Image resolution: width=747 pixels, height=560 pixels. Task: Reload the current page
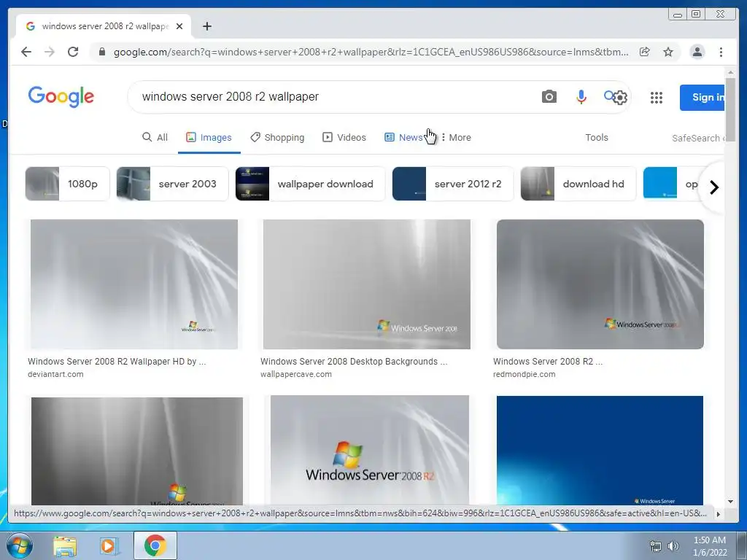tap(73, 52)
